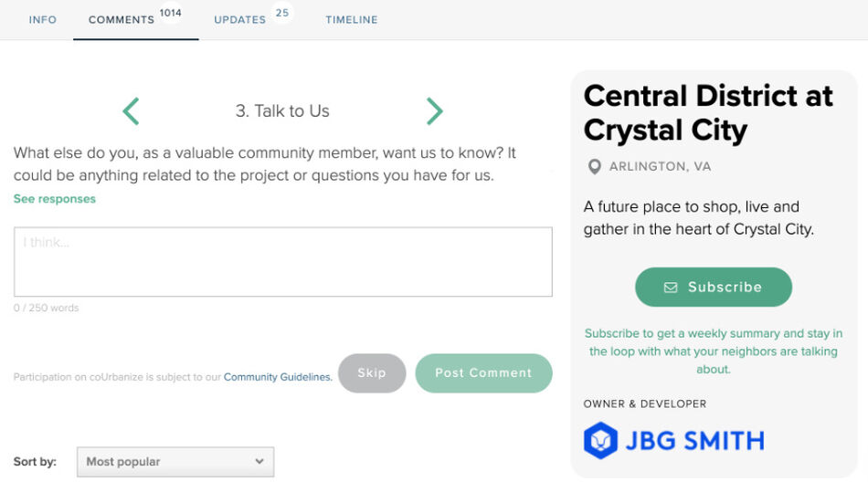Focus the 'I think...' comment text box
Screen dimensions: 868x482
[283, 261]
